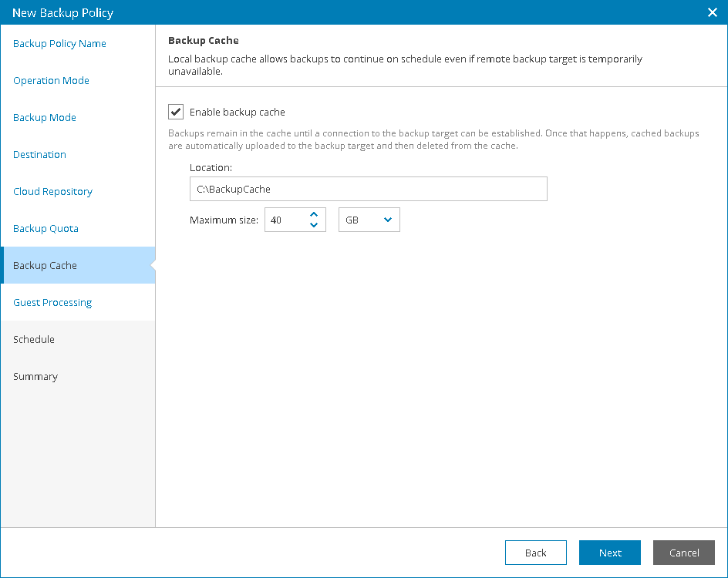728x578 pixels.
Task: Open the GB size unit dropdown
Action: (x=369, y=220)
